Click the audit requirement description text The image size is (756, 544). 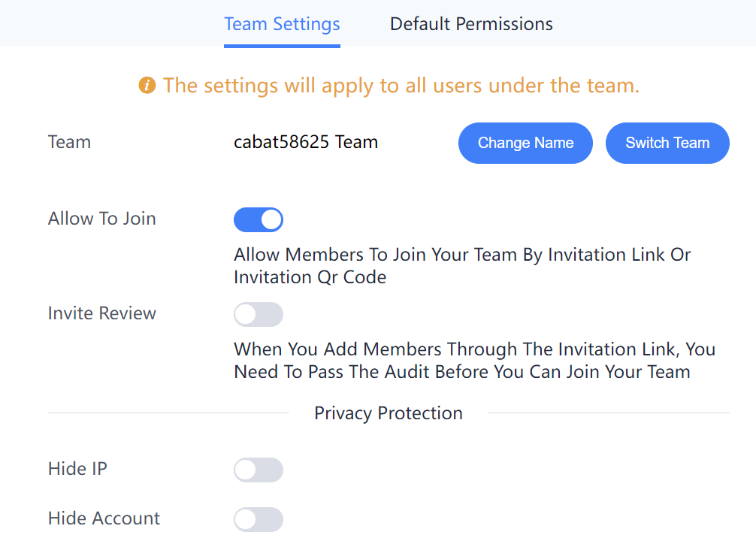click(474, 360)
